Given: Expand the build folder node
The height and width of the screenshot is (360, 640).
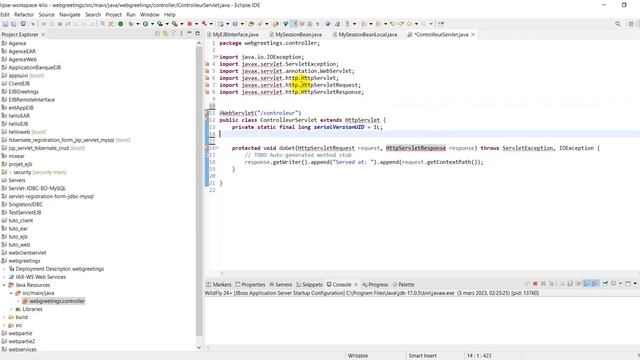Looking at the screenshot, I should 4,317.
